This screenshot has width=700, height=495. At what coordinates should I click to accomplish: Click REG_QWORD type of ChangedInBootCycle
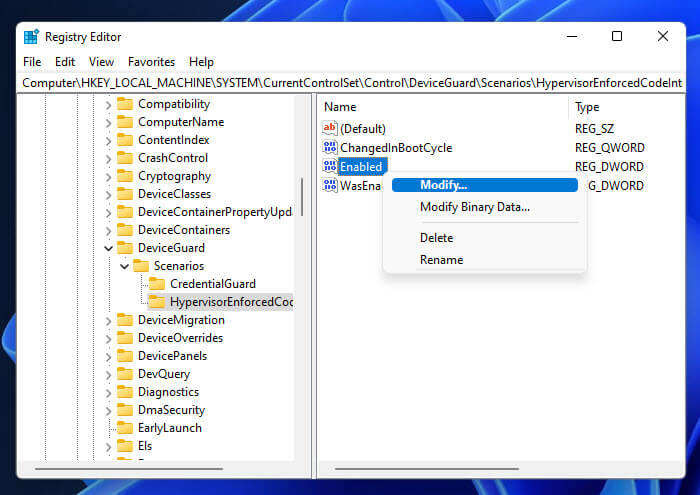click(609, 148)
